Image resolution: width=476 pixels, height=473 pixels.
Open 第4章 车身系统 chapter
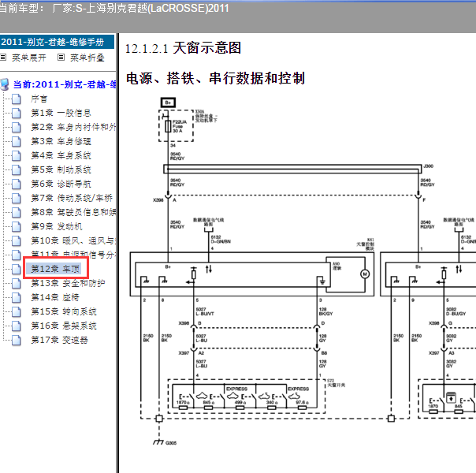[61, 156]
